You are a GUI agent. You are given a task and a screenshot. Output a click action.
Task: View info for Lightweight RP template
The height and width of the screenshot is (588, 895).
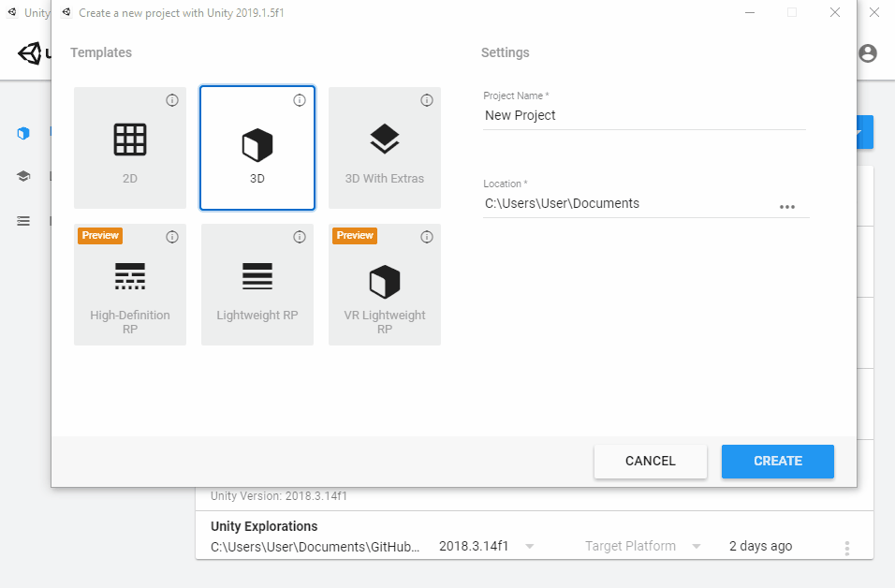300,237
